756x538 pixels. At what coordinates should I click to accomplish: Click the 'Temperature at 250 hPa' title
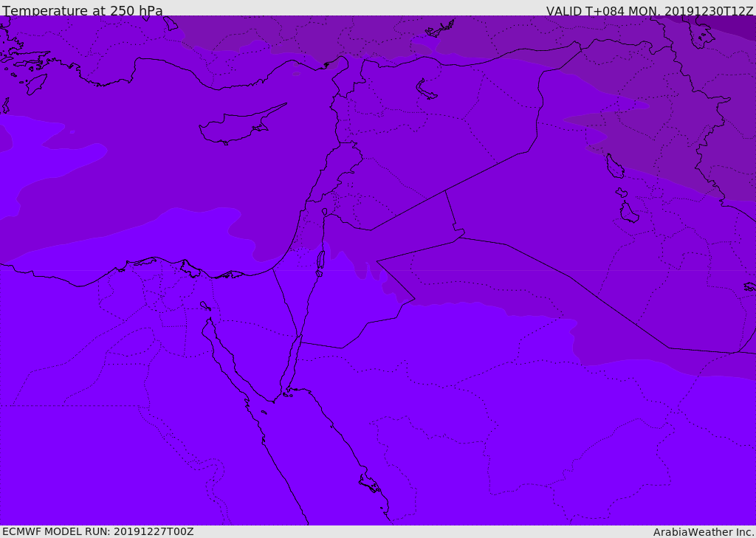(x=83, y=10)
